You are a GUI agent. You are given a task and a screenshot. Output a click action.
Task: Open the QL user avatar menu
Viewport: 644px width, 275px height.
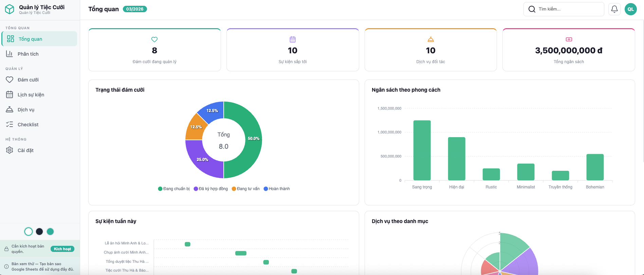coord(630,9)
